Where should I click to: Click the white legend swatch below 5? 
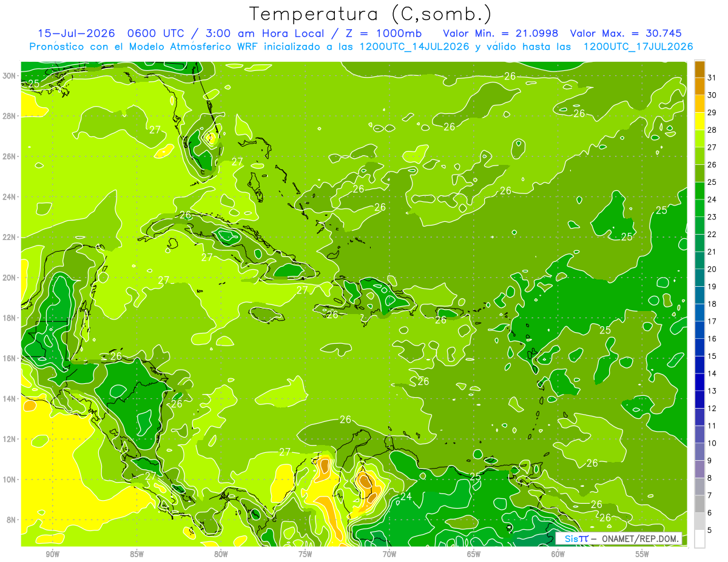(699, 538)
